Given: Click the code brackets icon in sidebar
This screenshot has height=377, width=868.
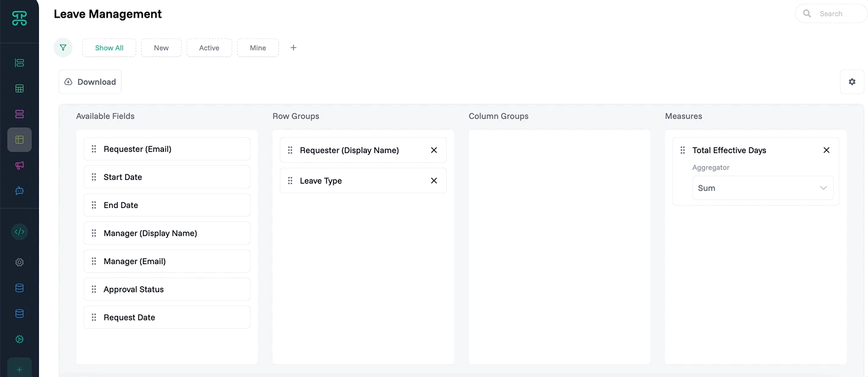Looking at the screenshot, I should 20,232.
